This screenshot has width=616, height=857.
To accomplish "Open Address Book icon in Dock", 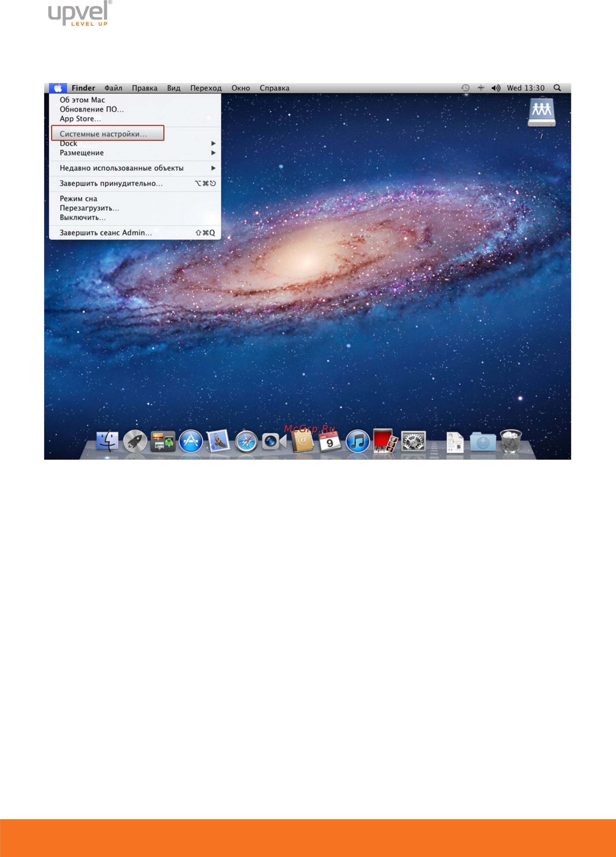I will click(302, 441).
